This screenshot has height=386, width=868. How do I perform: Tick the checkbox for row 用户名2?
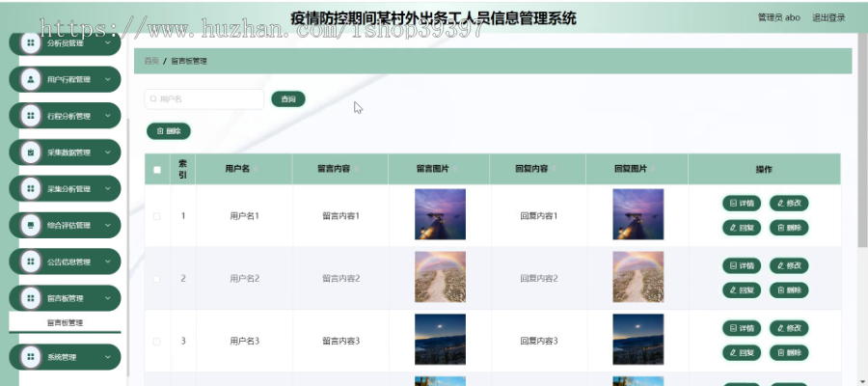(x=156, y=279)
